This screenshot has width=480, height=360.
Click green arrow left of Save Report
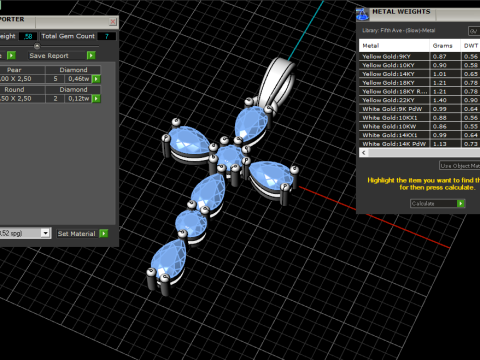(x=11, y=55)
